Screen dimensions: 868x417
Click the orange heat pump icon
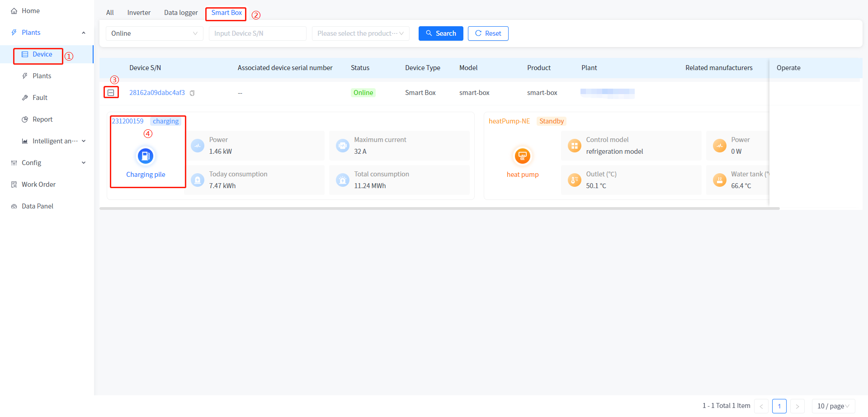point(522,156)
